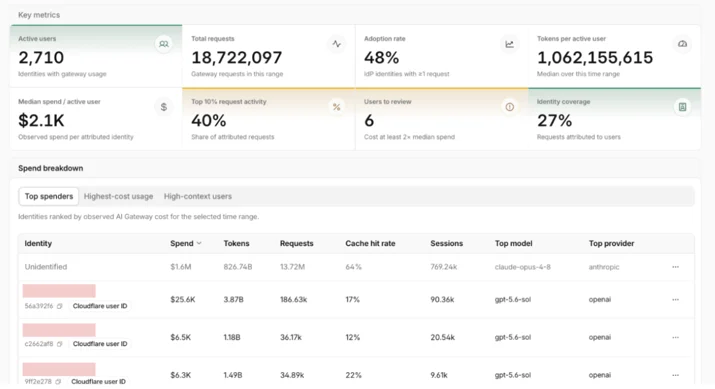Click the c2662af8 identity ID text

(39, 344)
